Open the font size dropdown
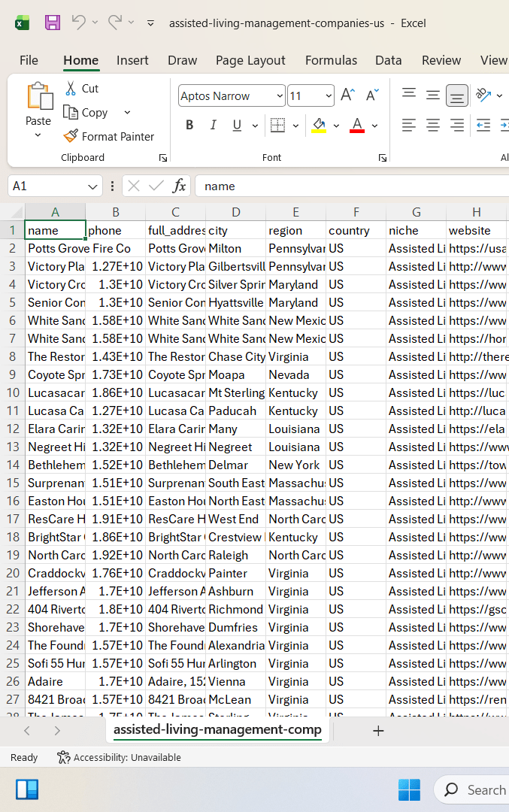 coord(329,95)
